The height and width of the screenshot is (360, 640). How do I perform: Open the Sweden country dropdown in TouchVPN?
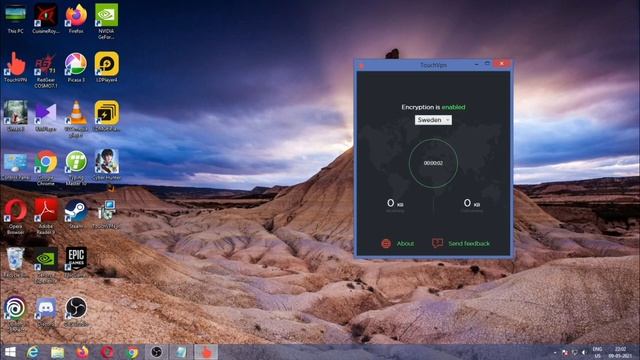pos(433,120)
